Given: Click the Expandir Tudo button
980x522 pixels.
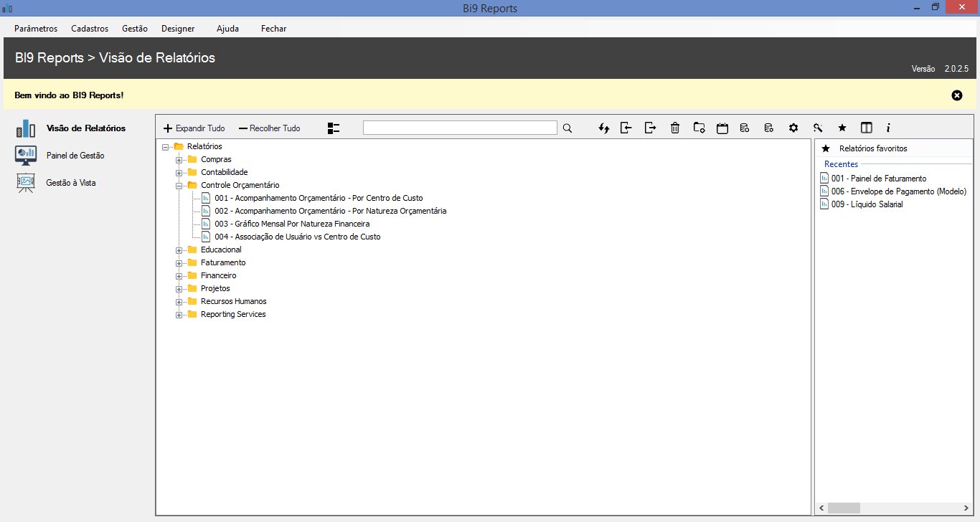Looking at the screenshot, I should pos(194,128).
